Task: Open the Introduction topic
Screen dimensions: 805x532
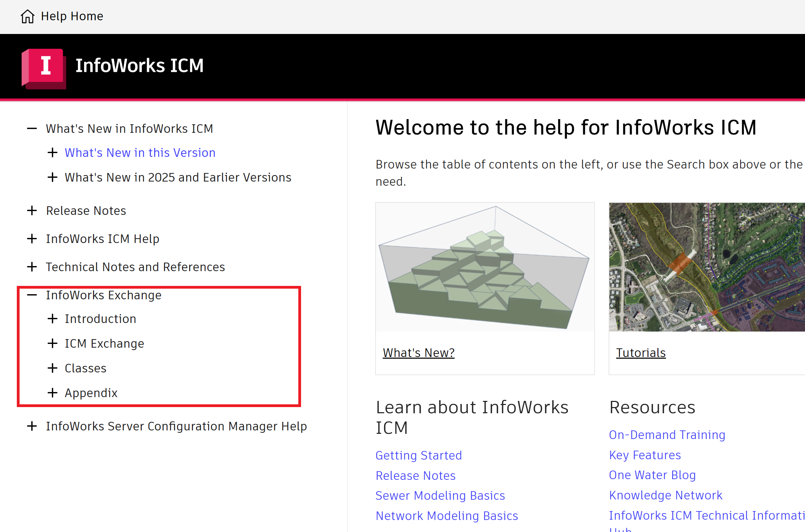Action: [x=101, y=319]
